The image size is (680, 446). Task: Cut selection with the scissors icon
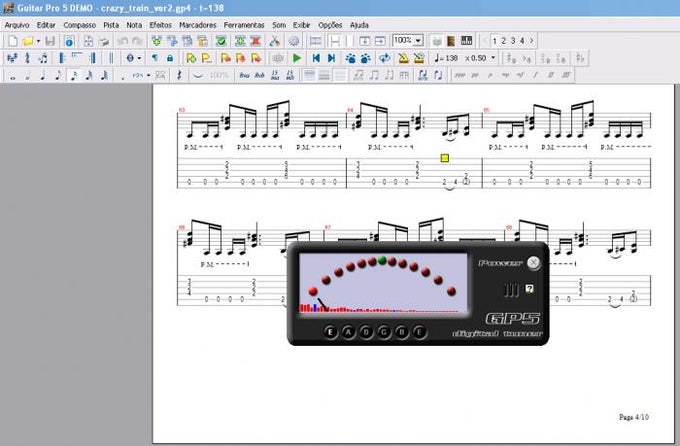[274, 41]
